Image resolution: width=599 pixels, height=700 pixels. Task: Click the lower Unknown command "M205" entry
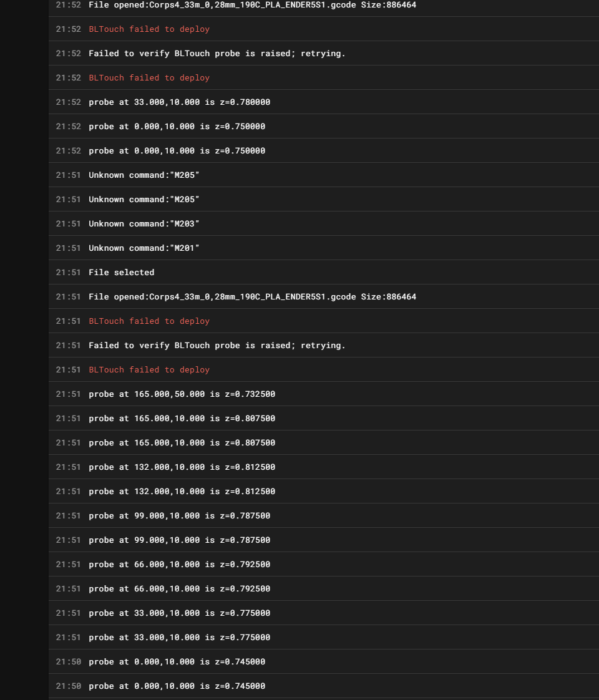[144, 200]
